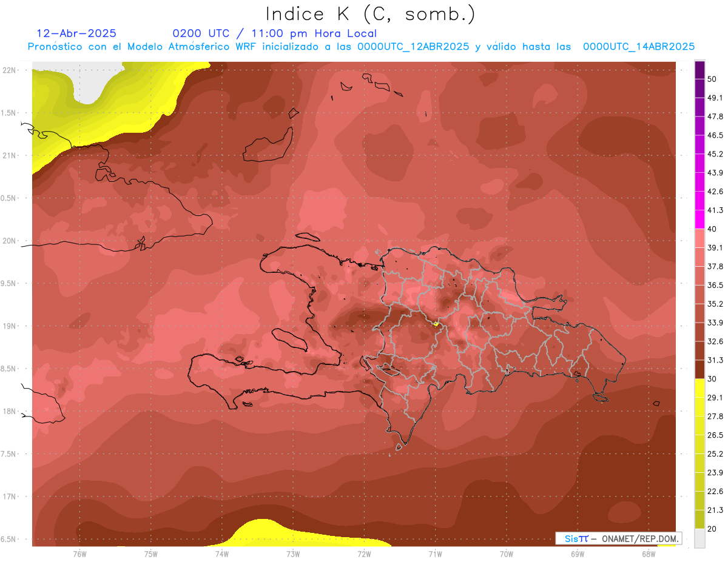Viewport: 728px width, 562px height.
Task: Click the legend value "43.9"
Action: click(x=715, y=173)
